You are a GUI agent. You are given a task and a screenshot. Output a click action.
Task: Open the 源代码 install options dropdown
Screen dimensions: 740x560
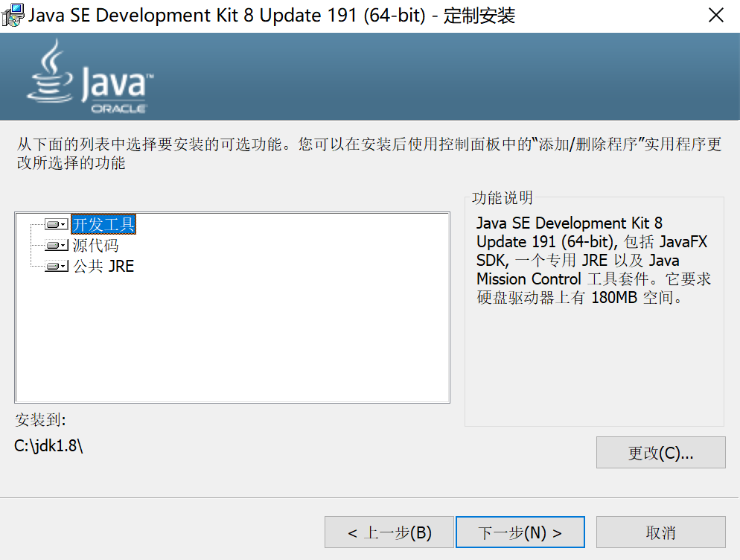coord(63,245)
